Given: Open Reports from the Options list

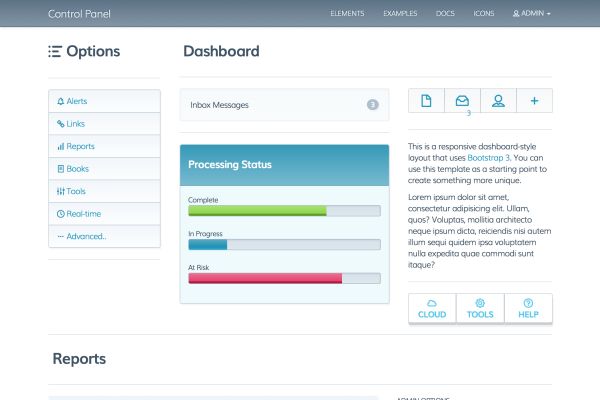Looking at the screenshot, I should pyautogui.click(x=104, y=146).
